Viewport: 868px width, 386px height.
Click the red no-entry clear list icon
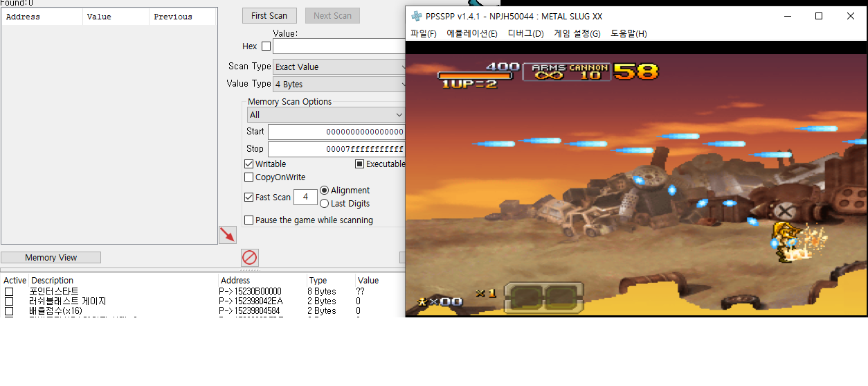[250, 258]
